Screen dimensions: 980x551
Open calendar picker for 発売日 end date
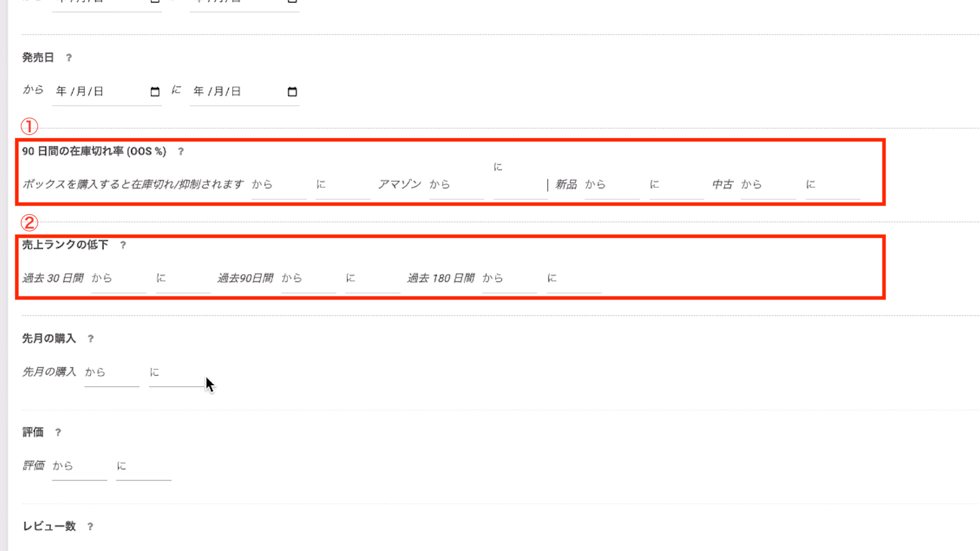coord(292,92)
